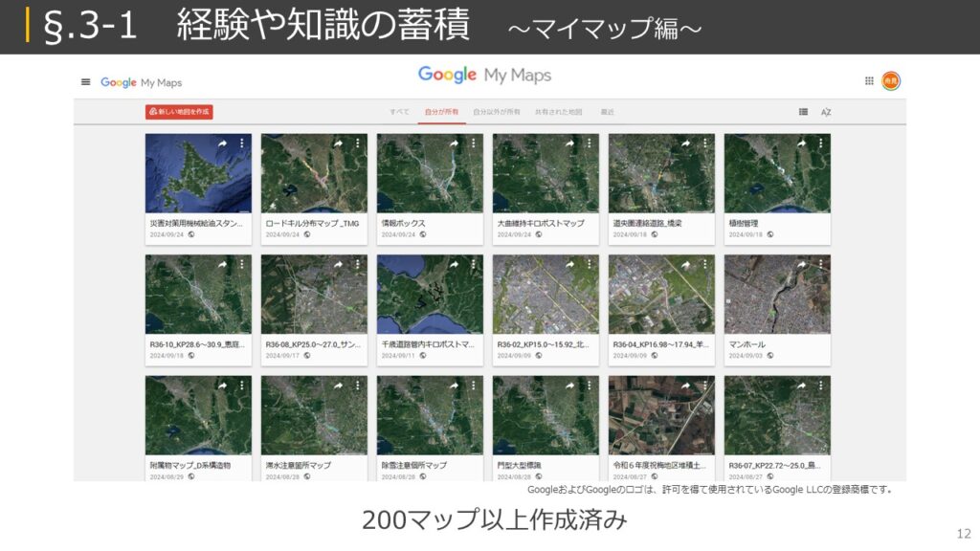Switch to 共有された地図 tab
Screen dimensions: 980x551
point(558,112)
